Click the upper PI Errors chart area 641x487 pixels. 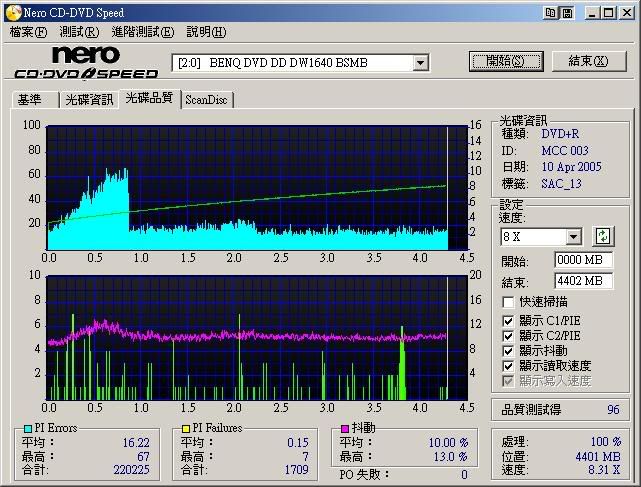pyautogui.click(x=257, y=188)
